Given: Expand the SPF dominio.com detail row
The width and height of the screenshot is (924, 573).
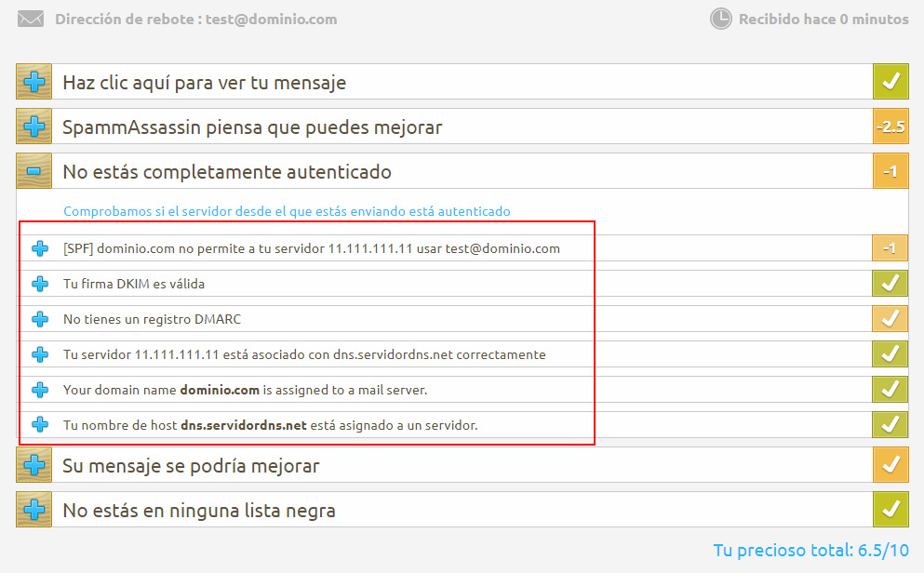Looking at the screenshot, I should [x=40, y=248].
